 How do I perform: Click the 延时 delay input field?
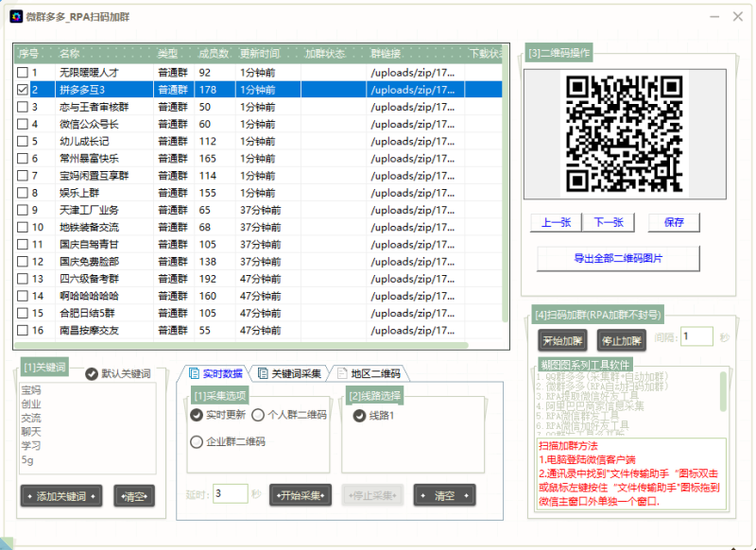pos(230,493)
